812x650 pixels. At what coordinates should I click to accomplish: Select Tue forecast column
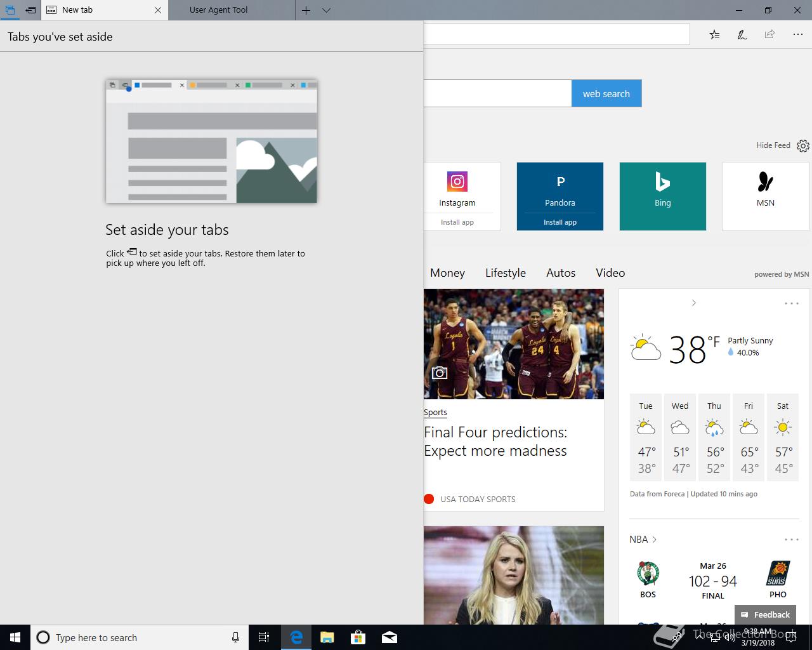click(x=646, y=438)
